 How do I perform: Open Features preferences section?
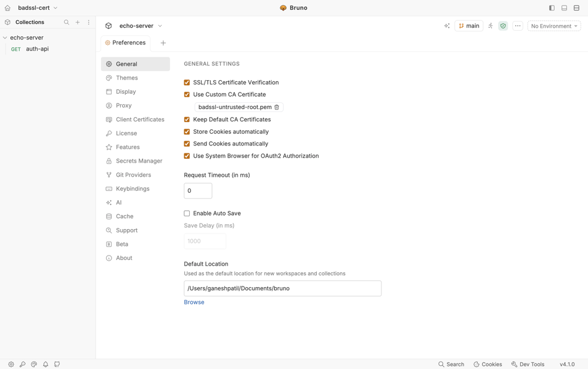pos(136,147)
